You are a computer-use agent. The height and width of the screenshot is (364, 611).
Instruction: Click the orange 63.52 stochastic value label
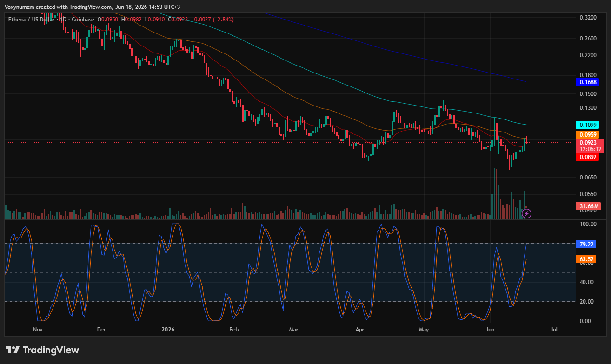(x=585, y=259)
